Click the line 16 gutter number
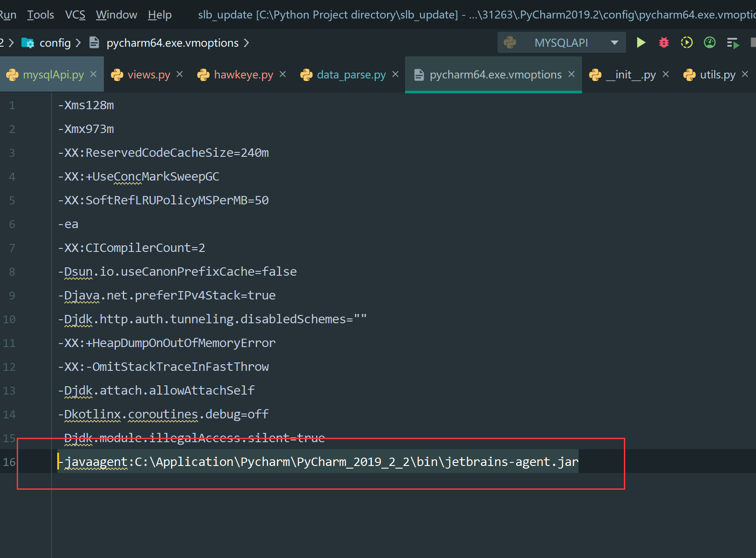This screenshot has height=558, width=756. coord(9,462)
